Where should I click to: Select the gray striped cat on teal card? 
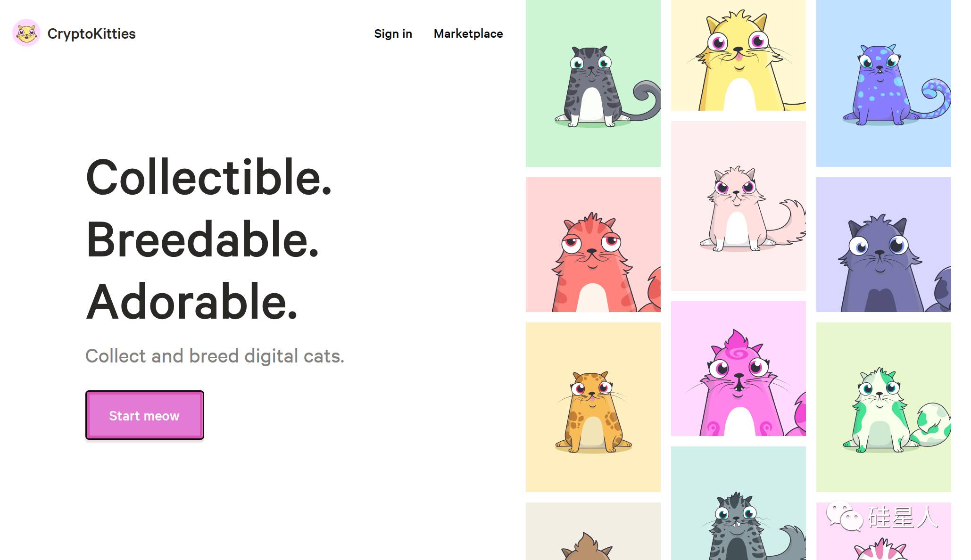click(x=739, y=503)
